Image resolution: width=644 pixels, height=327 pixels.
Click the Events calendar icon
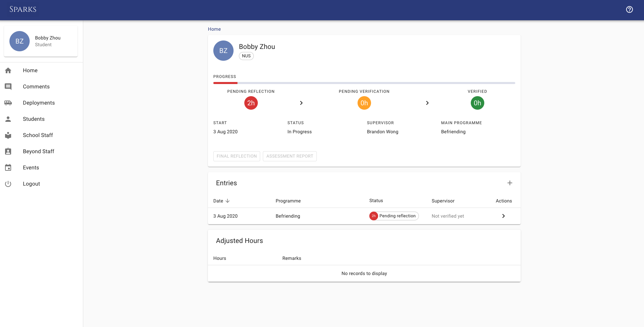tap(8, 168)
